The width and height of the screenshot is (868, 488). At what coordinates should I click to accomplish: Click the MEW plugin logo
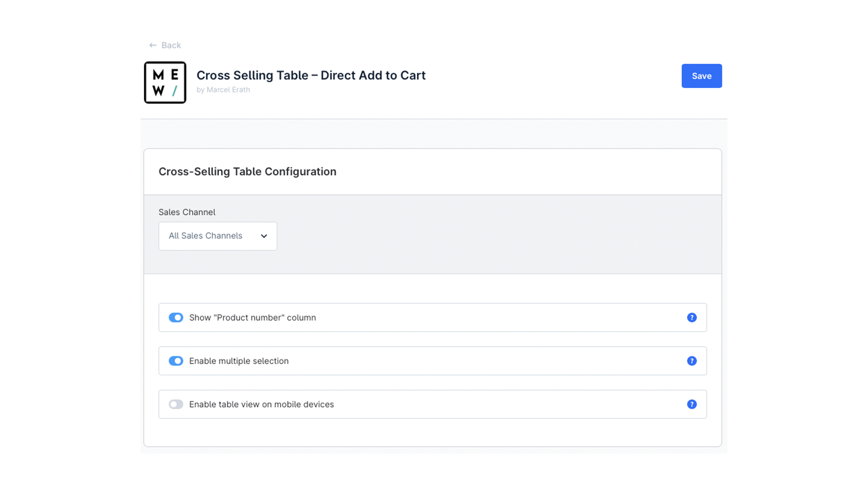(165, 83)
